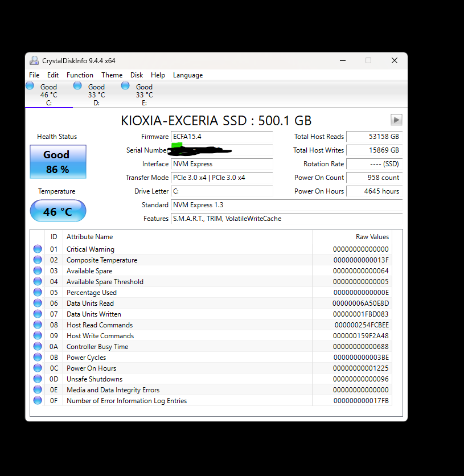Click the Power On Hours value 4645 hours
464x476 pixels.
[x=375, y=191]
